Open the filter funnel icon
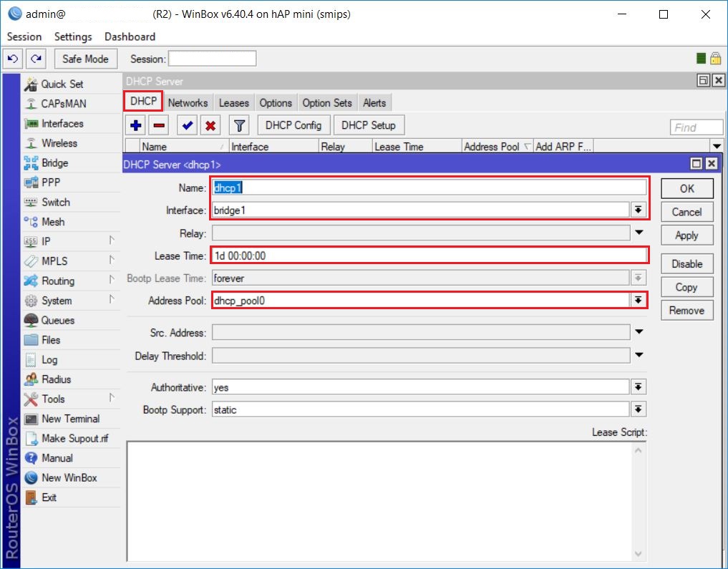The image size is (728, 569). click(239, 125)
